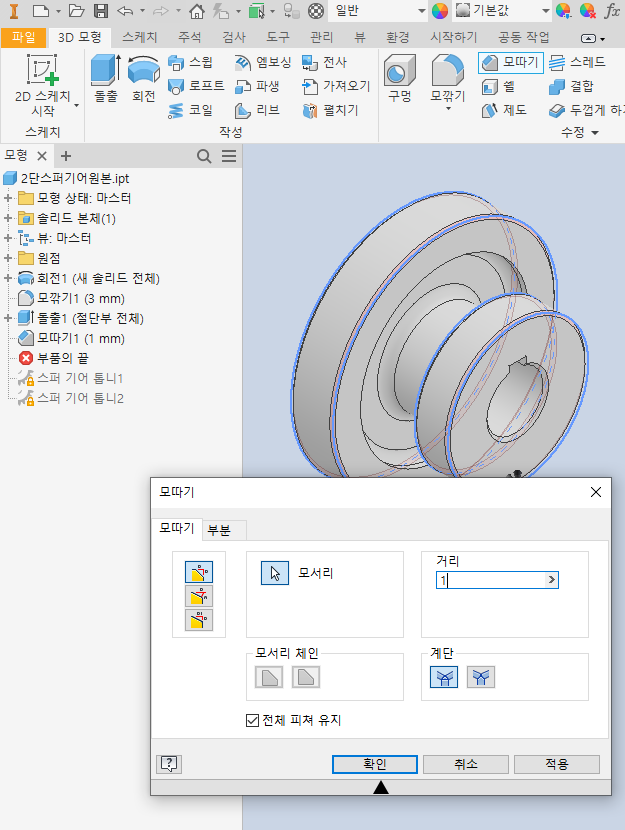Select the Draft (제도) tool
This screenshot has width=625, height=830.
tap(504, 110)
